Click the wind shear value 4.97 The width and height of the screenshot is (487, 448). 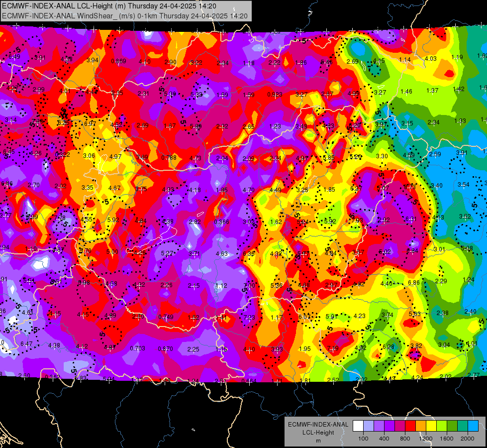click(115, 156)
